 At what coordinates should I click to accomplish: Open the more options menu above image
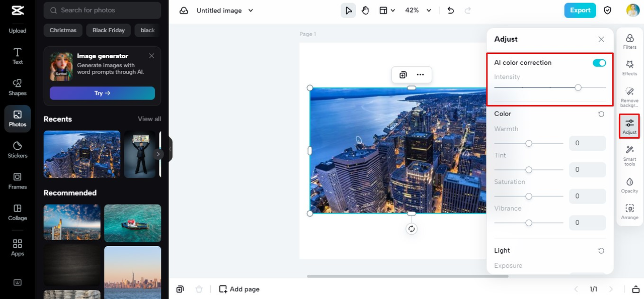pyautogui.click(x=420, y=75)
